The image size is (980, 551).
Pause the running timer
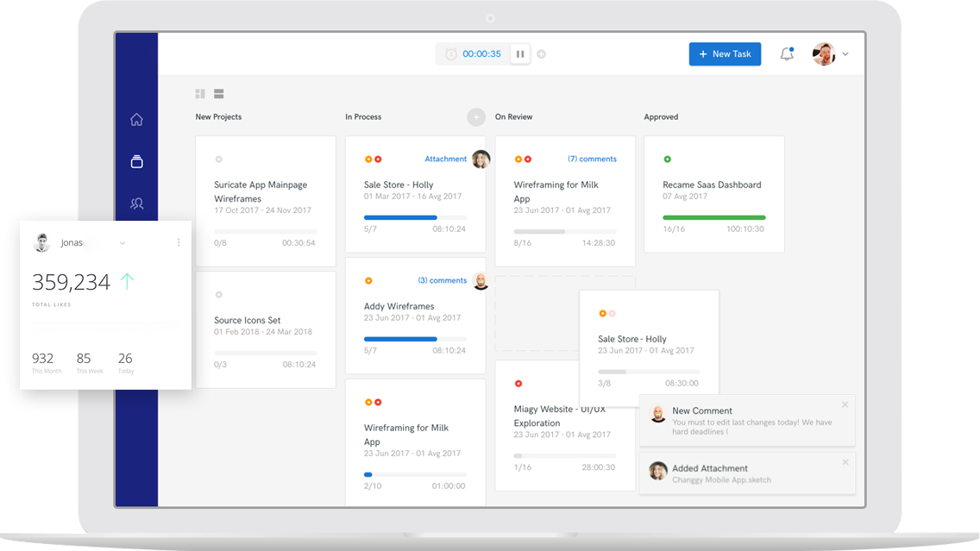pos(520,53)
